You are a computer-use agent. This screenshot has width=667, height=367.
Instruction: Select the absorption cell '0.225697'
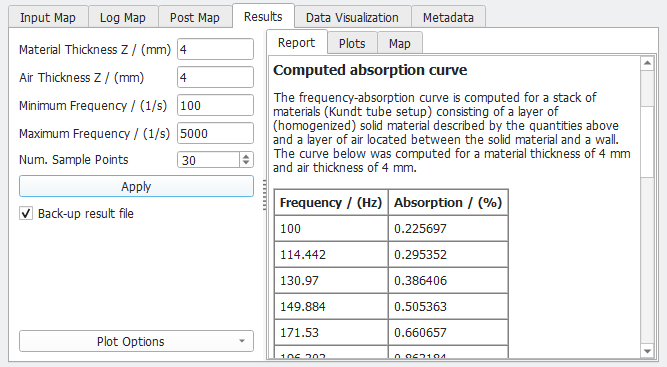pos(448,228)
